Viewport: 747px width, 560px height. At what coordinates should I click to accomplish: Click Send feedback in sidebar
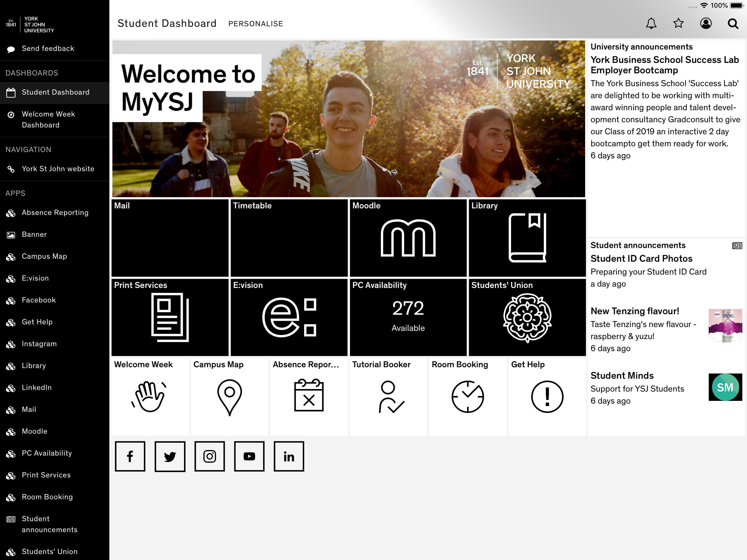[x=48, y=48]
